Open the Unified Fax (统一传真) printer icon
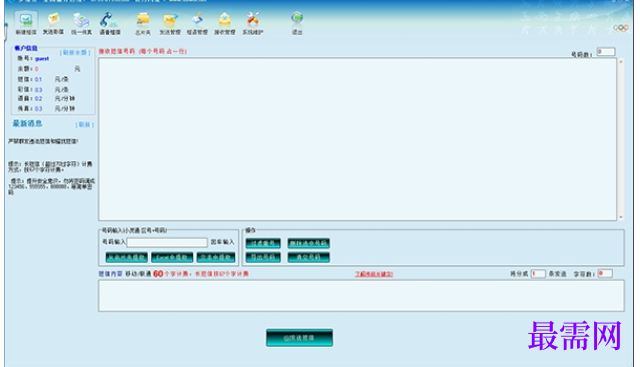Image resolution: width=640 pixels, height=367 pixels. (x=81, y=23)
